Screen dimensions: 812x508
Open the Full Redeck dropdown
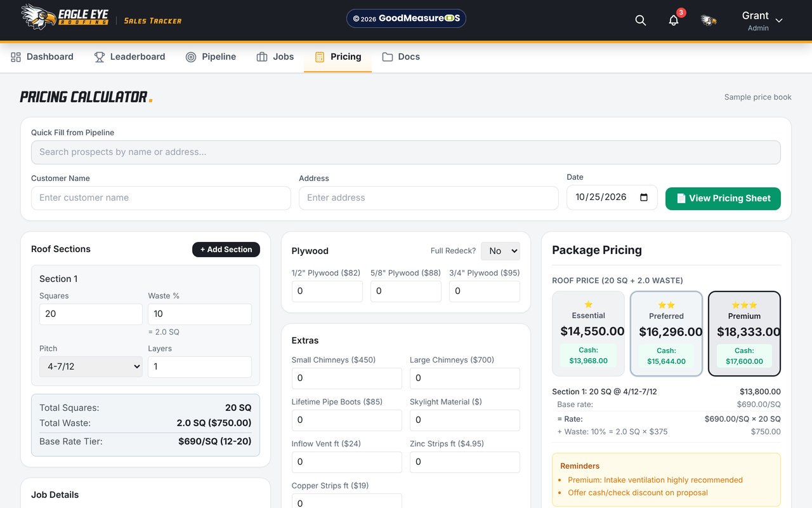[501, 251]
